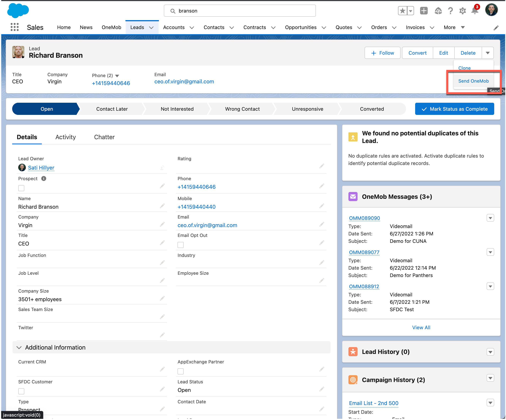Edit the Title field pencil icon

tap(162, 243)
